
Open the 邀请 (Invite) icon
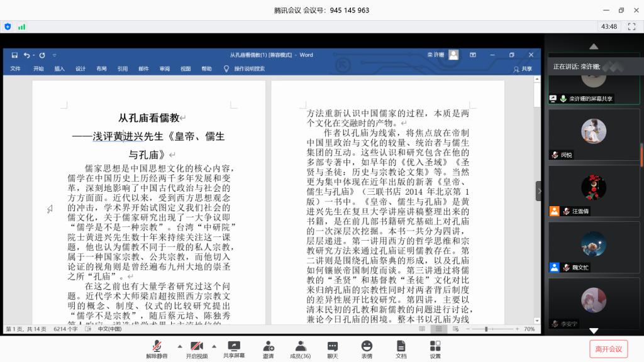[268, 349]
